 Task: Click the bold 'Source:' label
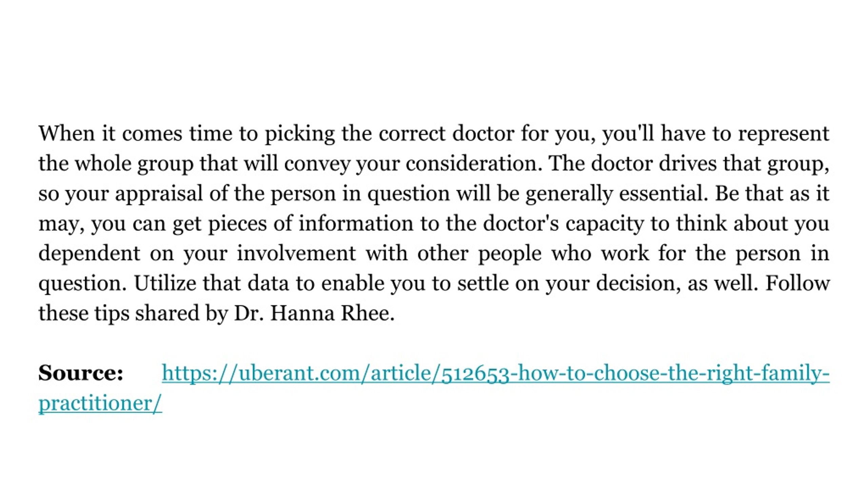pyautogui.click(x=81, y=373)
